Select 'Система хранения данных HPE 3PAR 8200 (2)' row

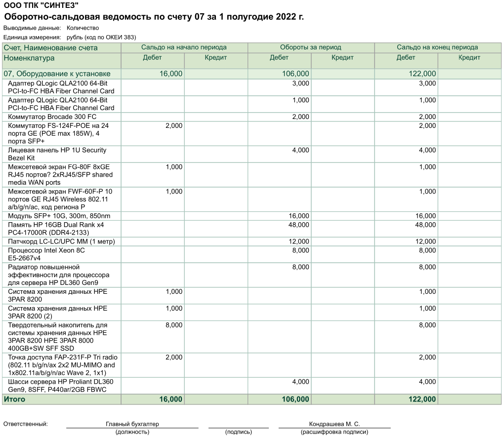(252, 312)
